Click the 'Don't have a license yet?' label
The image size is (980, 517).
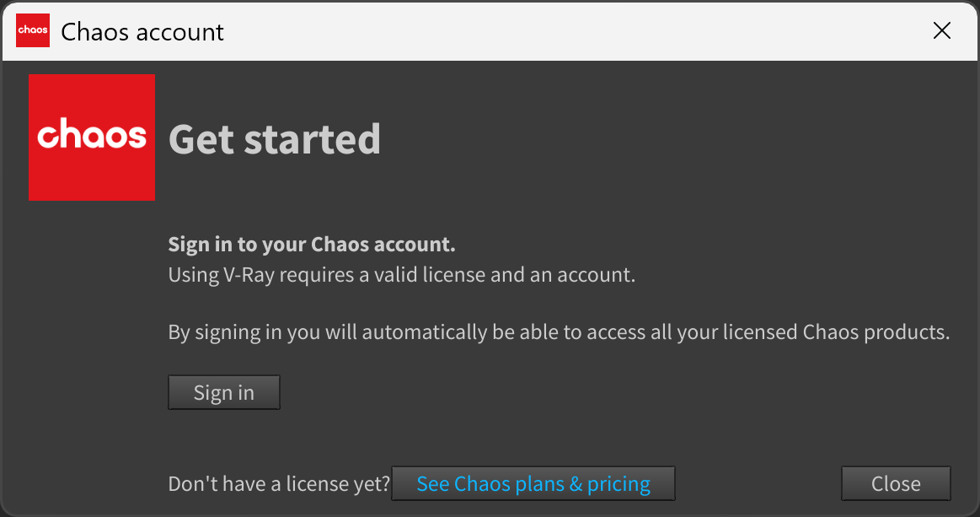[279, 484]
